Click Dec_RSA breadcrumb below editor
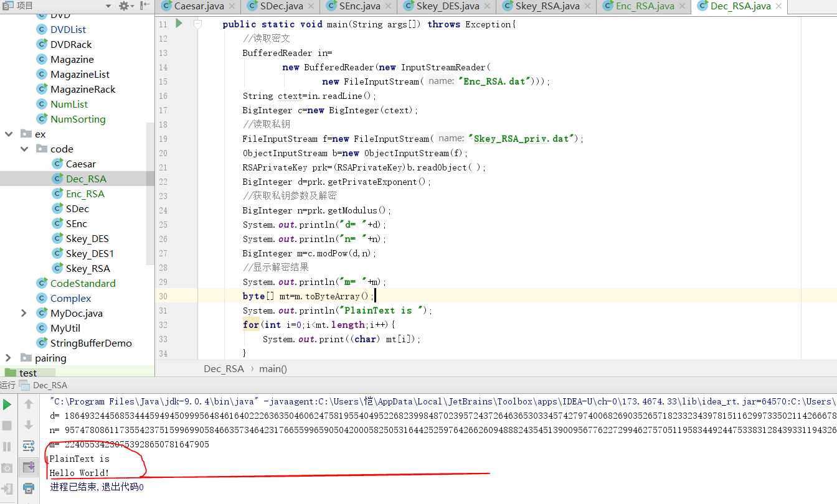 [x=224, y=368]
